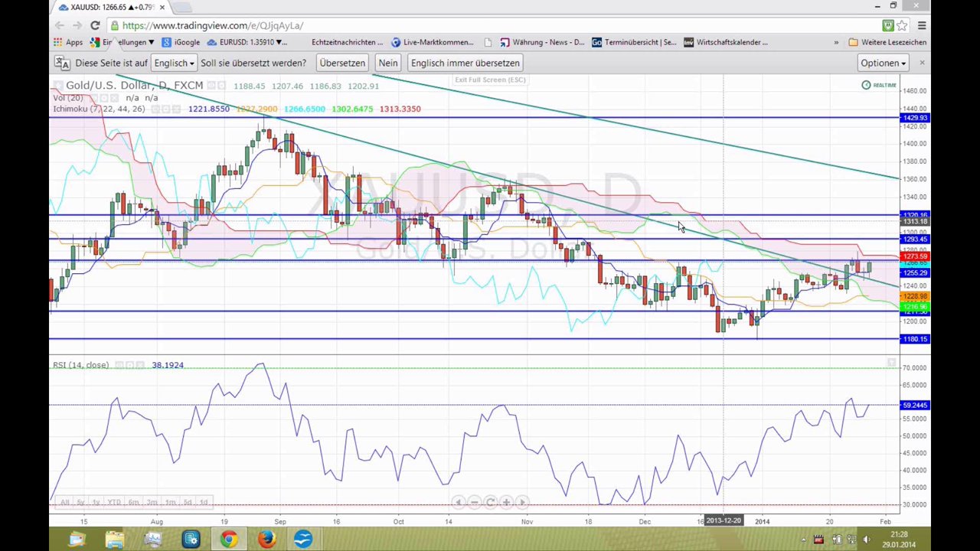Zoom in the chart with plus button

[506, 502]
